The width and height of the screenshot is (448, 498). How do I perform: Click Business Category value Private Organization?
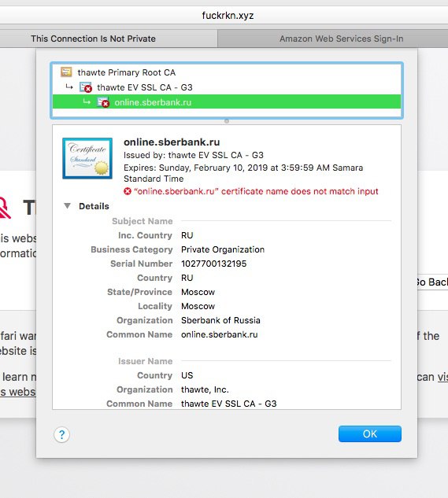(x=223, y=249)
